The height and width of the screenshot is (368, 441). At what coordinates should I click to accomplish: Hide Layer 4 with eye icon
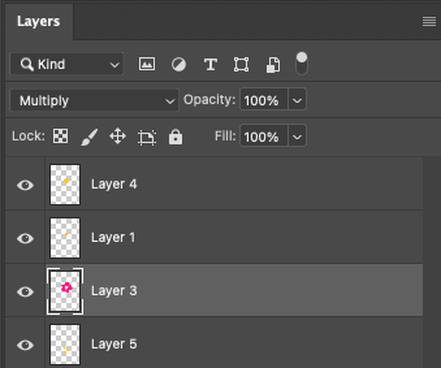25,185
